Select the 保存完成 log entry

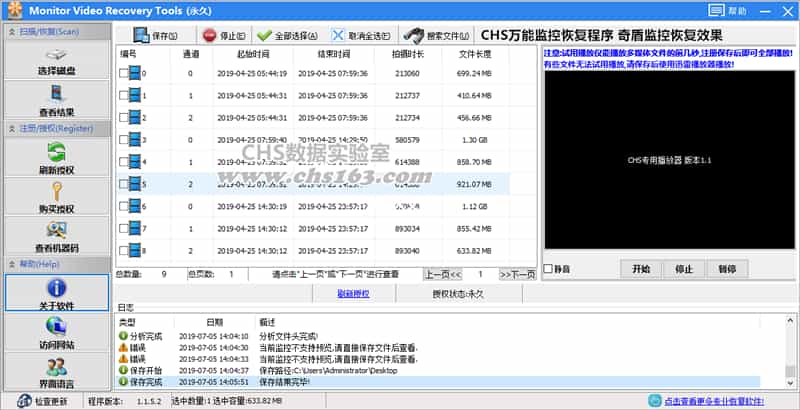pos(438,381)
